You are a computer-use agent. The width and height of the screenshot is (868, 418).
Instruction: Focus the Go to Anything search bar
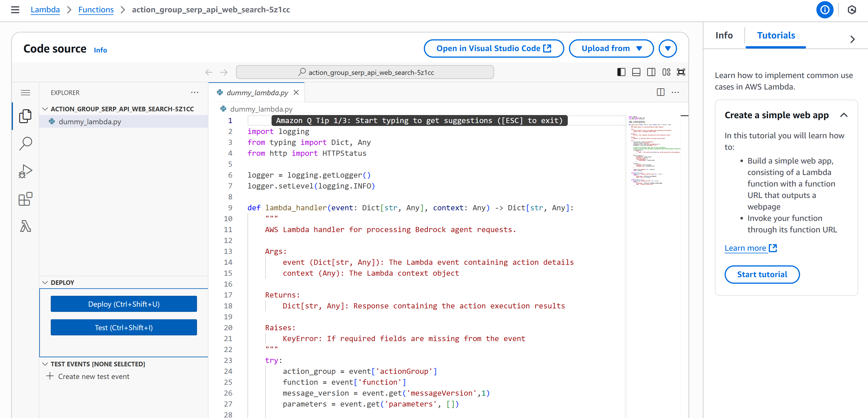[365, 72]
